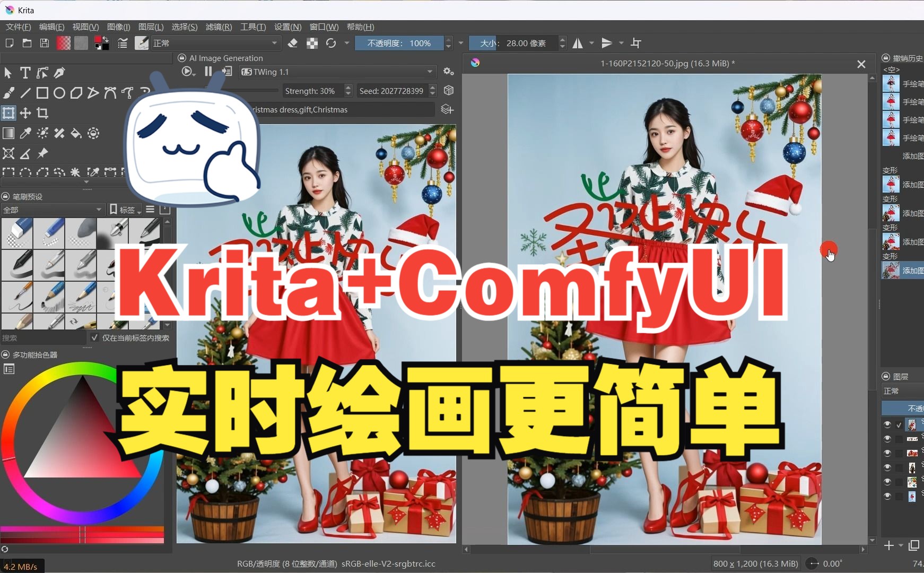
Task: Select the Text tool
Action: click(x=25, y=73)
